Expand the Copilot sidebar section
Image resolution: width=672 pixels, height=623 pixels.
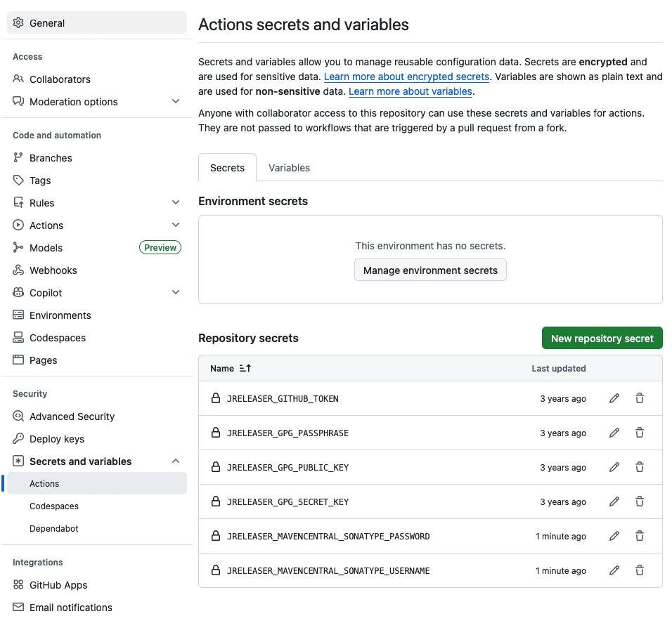[x=176, y=293]
